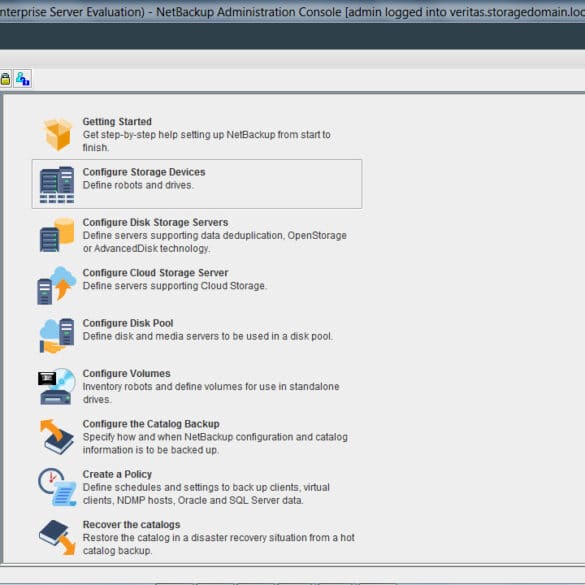Click the Configure Cloud Storage Server icon
The image size is (585, 585).
coord(57,285)
